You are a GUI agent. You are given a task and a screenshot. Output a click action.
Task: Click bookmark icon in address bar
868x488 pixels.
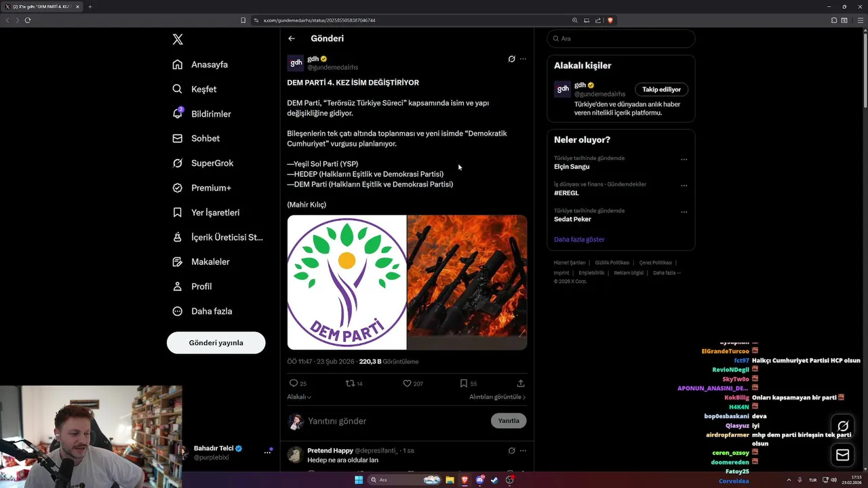[243, 20]
